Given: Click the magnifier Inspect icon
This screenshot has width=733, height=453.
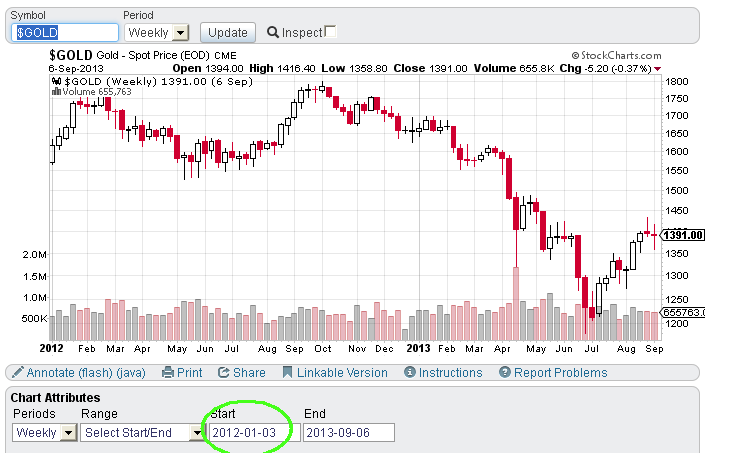Looking at the screenshot, I should (273, 32).
